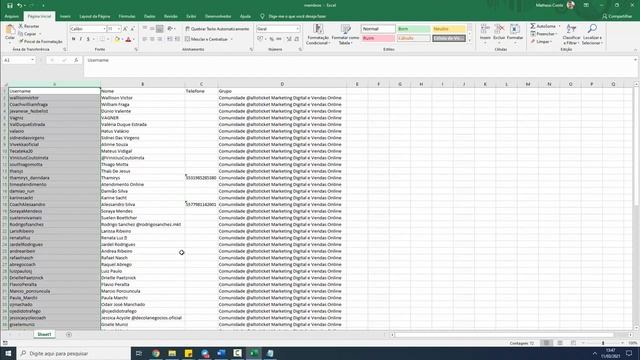Image resolution: width=640 pixels, height=360 pixels.
Task: Open Formatação Condicional menu
Action: point(318,34)
